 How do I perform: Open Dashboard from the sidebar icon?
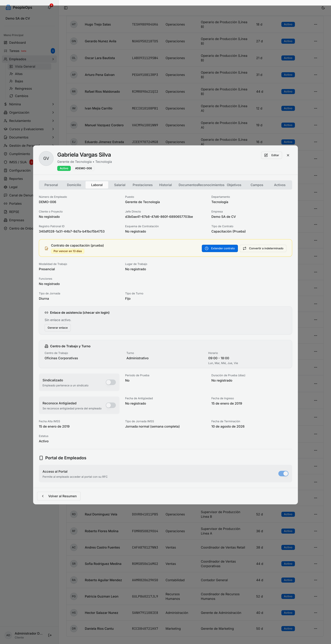tap(6, 43)
